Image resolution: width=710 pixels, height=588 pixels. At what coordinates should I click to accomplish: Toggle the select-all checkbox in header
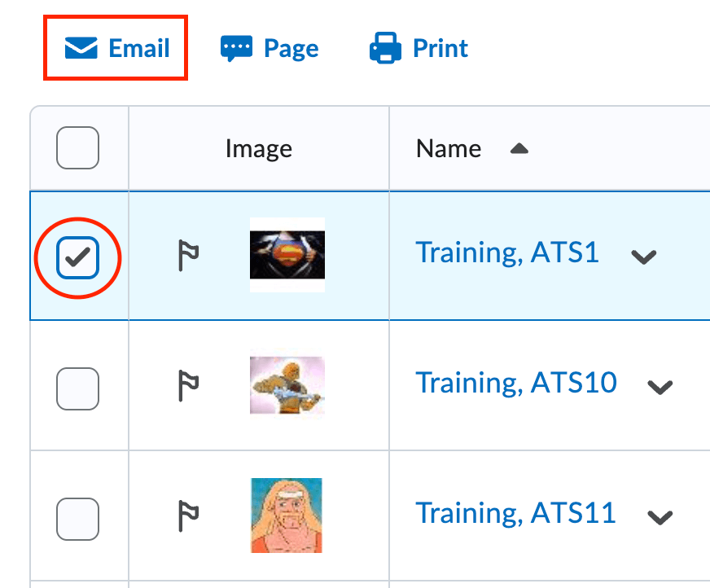pyautogui.click(x=78, y=148)
